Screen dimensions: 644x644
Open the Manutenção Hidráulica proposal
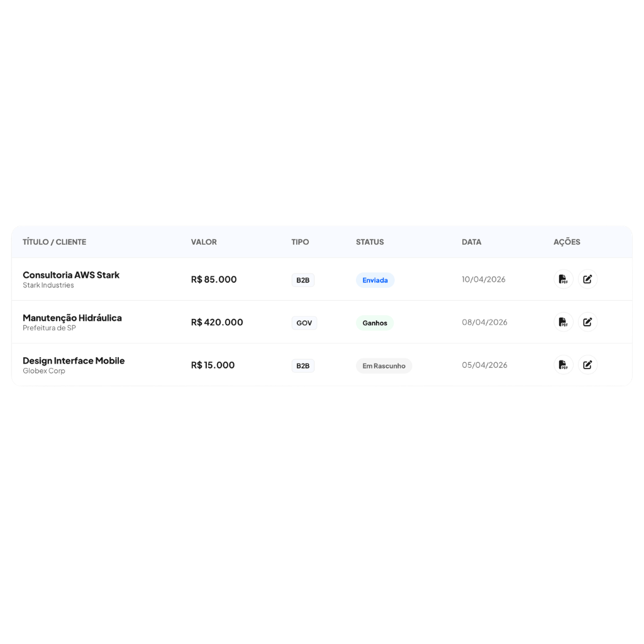[72, 318]
